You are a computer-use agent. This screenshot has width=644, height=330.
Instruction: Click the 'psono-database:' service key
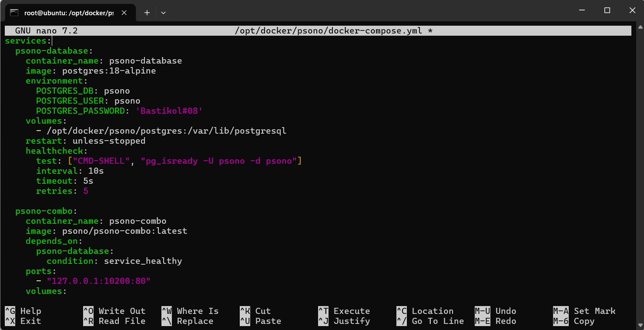pos(54,51)
